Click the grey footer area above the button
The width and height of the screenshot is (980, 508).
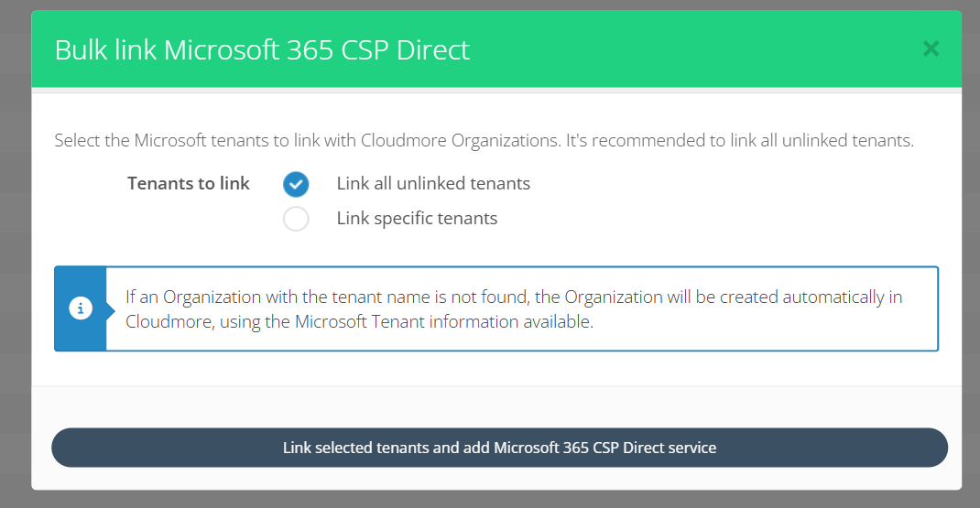click(495, 405)
